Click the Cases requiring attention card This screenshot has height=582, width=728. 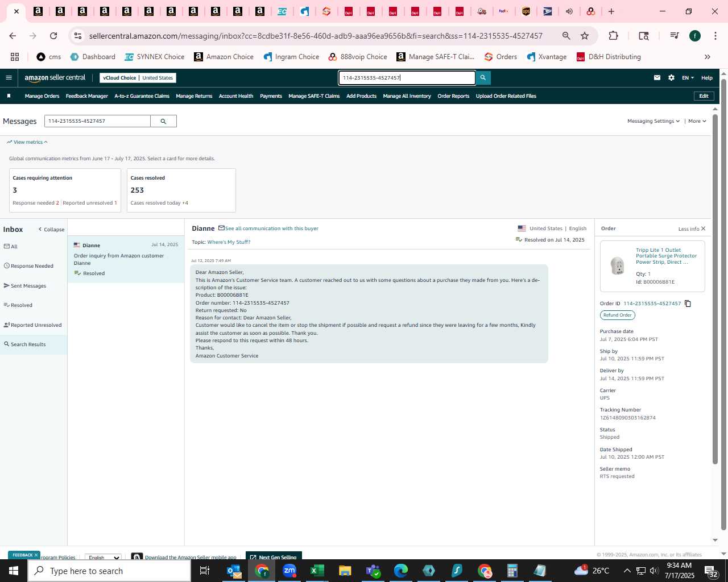65,190
